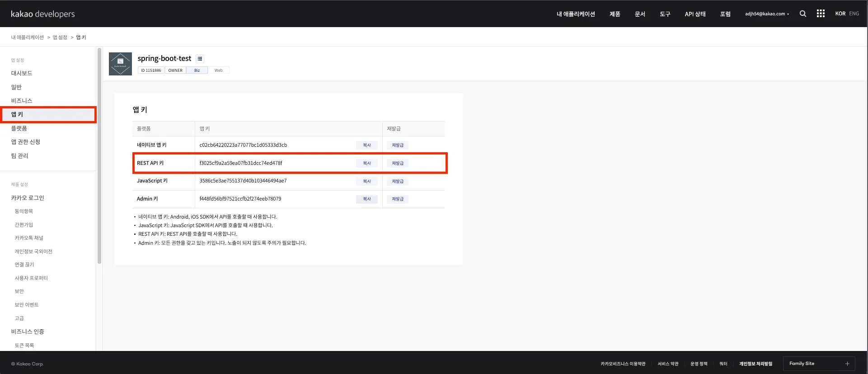Open 앱 권한 신청 in the sidebar
The image size is (868, 374).
click(x=26, y=142)
